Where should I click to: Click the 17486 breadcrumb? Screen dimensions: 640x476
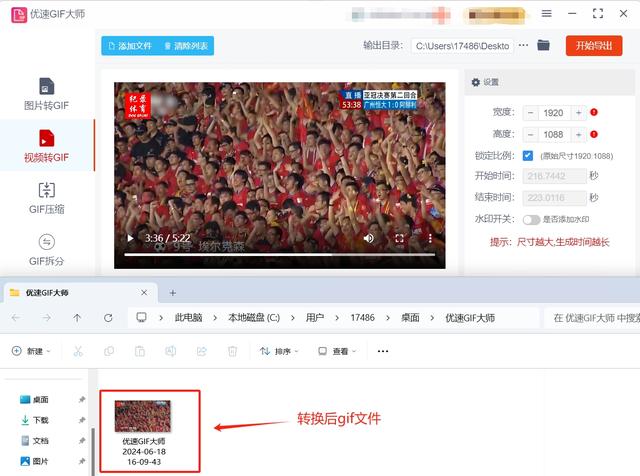pos(362,318)
